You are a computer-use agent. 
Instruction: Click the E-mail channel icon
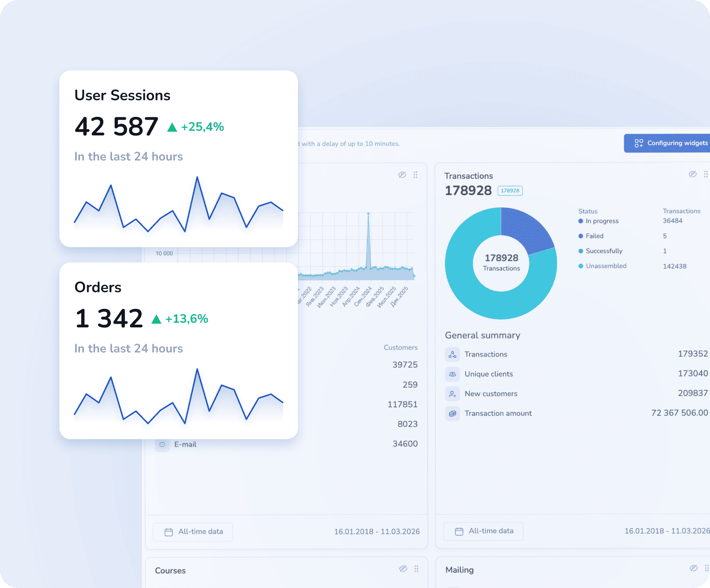pos(162,444)
